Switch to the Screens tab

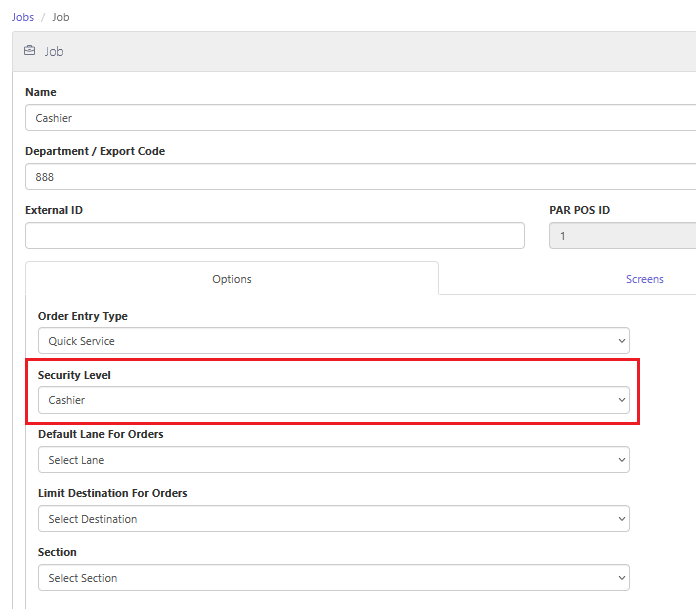645,279
